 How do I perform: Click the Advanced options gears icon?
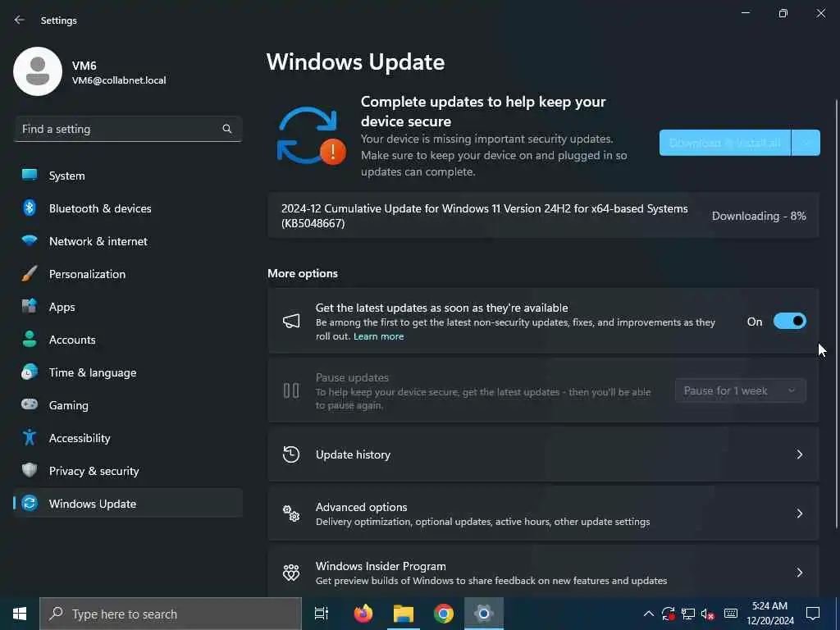[291, 514]
